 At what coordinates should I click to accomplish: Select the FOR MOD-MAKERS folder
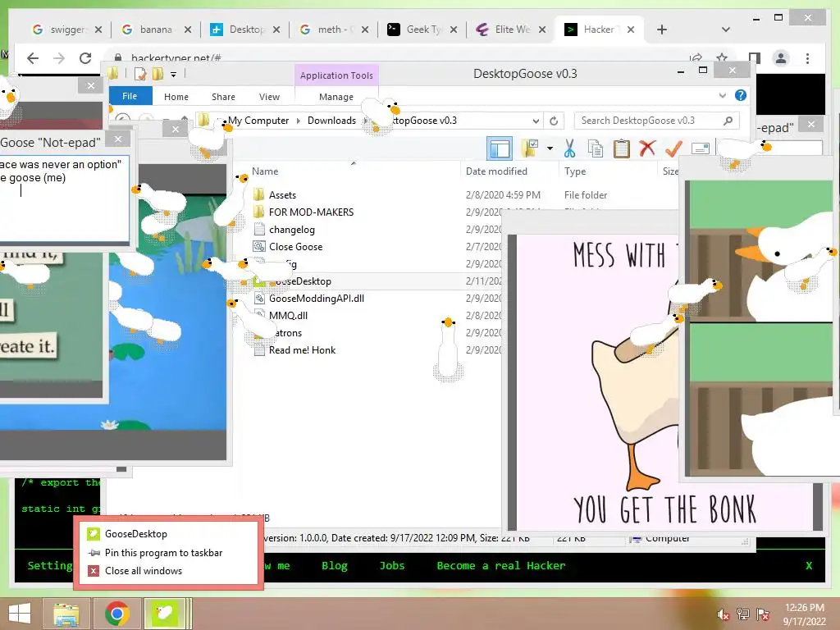pos(311,212)
